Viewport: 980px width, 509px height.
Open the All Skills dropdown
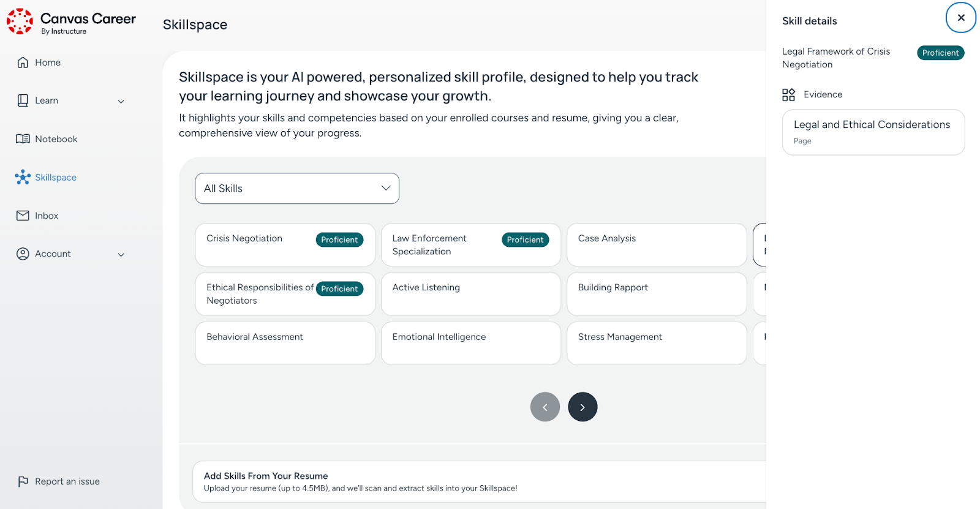(x=297, y=189)
